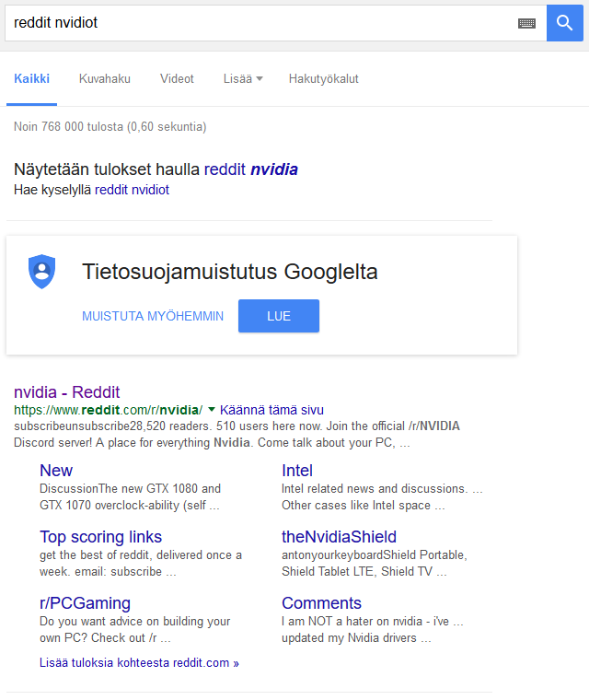589x700 pixels.
Task: Open the nvidia - Reddit result
Action: (x=67, y=392)
